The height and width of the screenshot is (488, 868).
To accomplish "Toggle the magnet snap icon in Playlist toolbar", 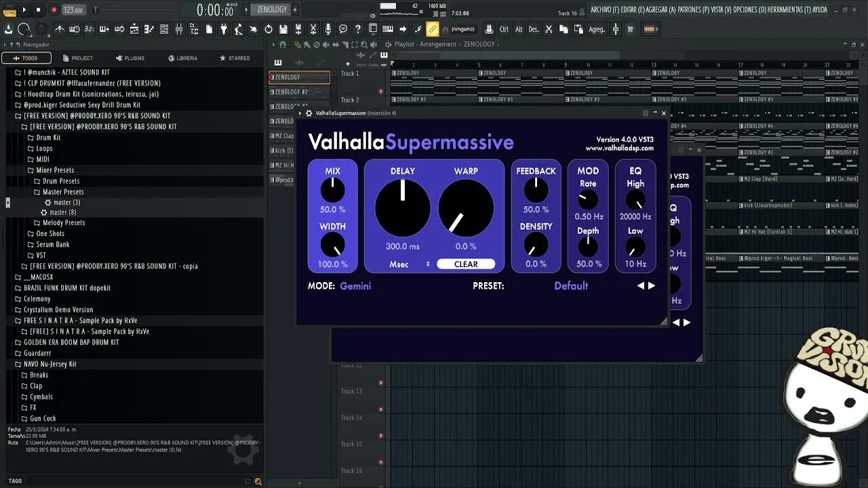I will 283,45.
